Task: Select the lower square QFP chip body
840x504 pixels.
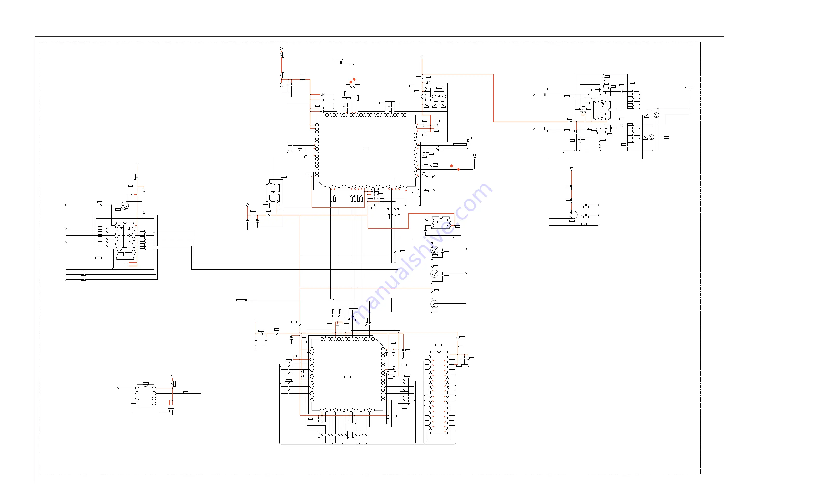Action: click(347, 375)
